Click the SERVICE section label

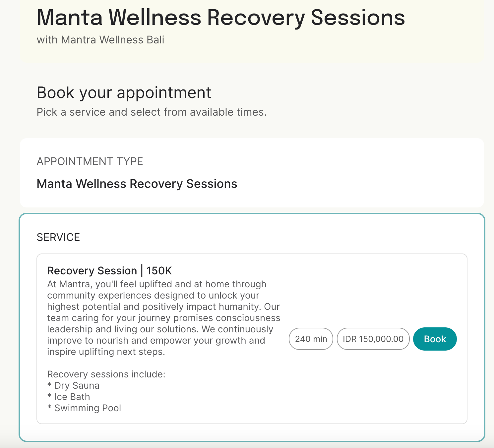[58, 237]
